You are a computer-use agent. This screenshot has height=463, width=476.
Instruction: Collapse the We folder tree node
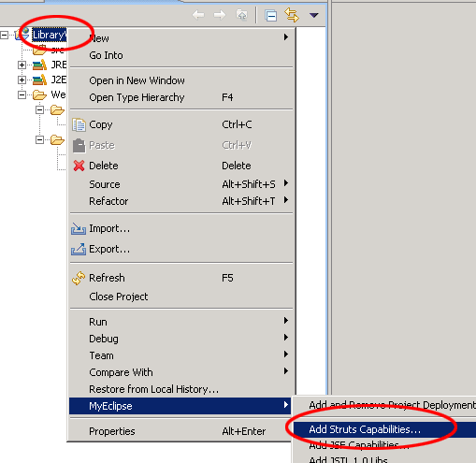tap(22, 94)
